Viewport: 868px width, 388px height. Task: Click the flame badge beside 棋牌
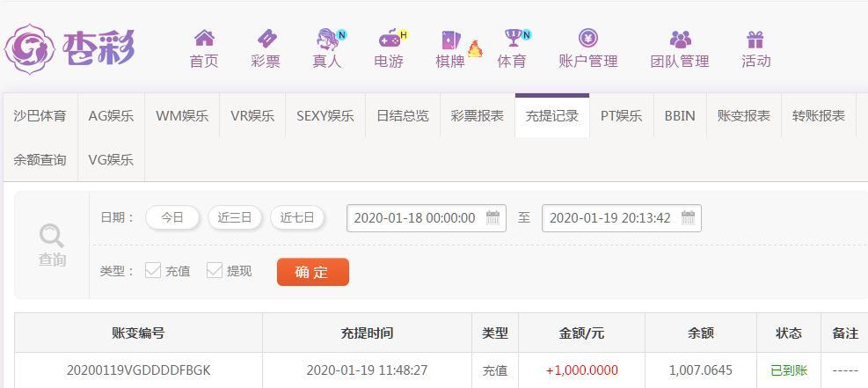tap(475, 48)
